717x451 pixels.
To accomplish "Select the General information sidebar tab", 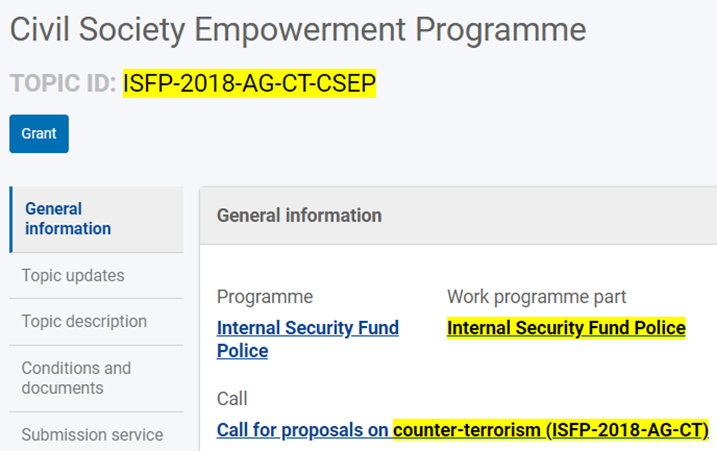I will pyautogui.click(x=68, y=219).
